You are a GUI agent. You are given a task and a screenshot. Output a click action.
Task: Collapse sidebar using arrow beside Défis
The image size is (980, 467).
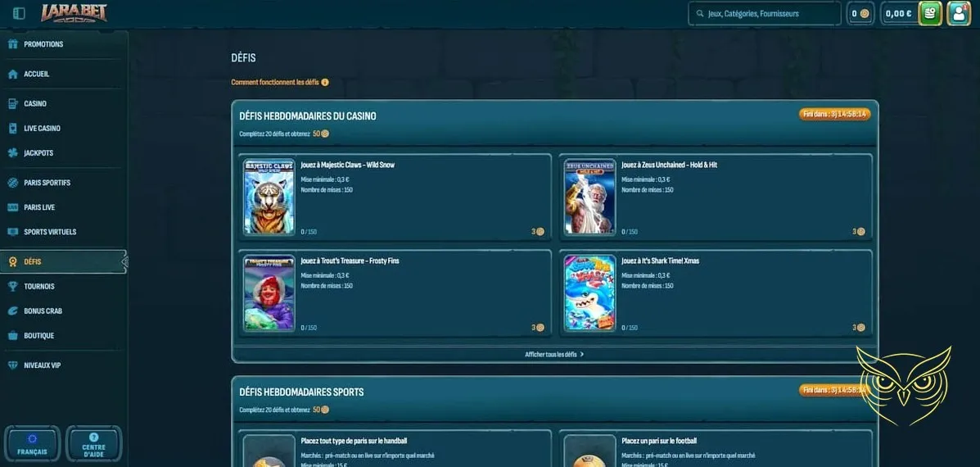(124, 262)
